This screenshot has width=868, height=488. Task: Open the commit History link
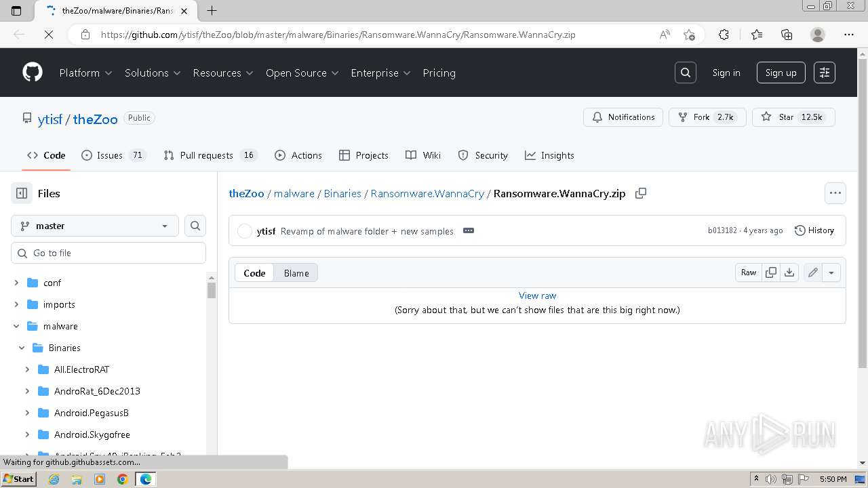pyautogui.click(x=814, y=230)
